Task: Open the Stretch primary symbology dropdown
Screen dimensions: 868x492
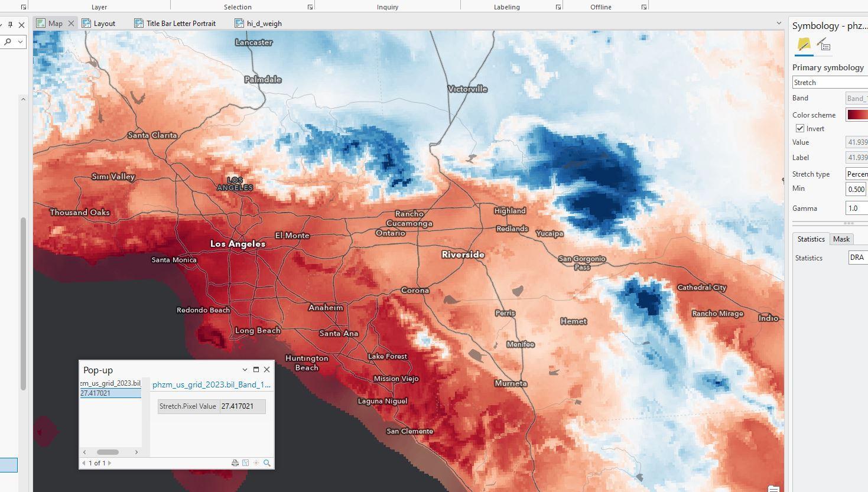Action: (830, 83)
